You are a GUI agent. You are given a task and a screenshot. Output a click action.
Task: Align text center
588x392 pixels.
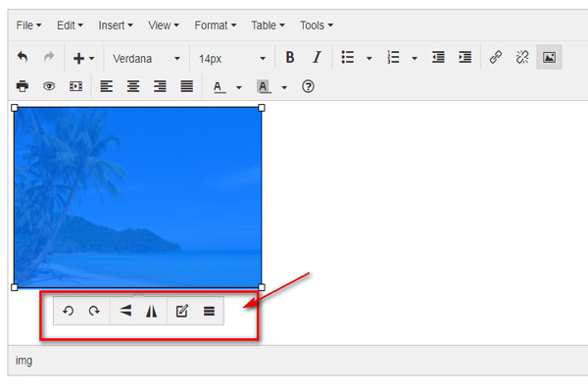(133, 86)
